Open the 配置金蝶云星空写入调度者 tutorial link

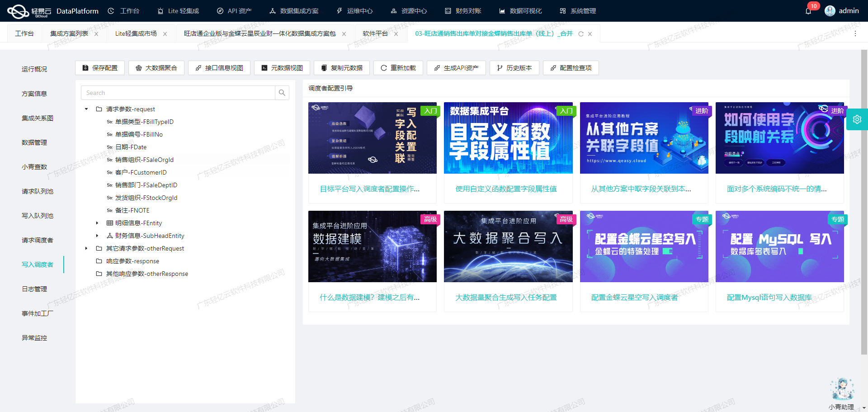[x=634, y=298]
